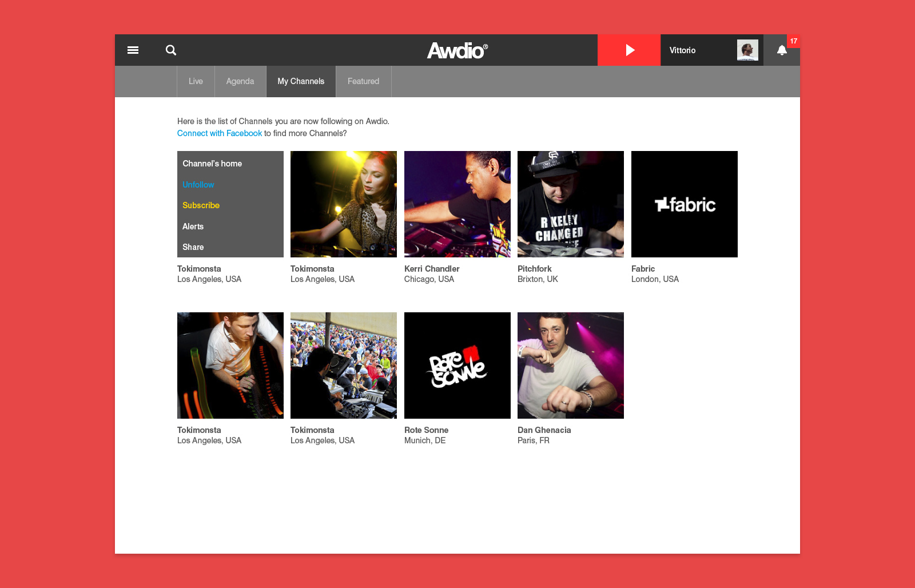Click the Dan Ghenacia channel name
Image resolution: width=915 pixels, height=588 pixels.
(544, 430)
